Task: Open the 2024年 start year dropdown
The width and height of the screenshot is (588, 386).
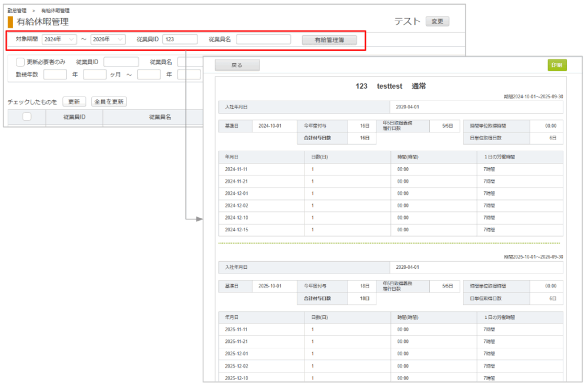Action: tap(59, 39)
